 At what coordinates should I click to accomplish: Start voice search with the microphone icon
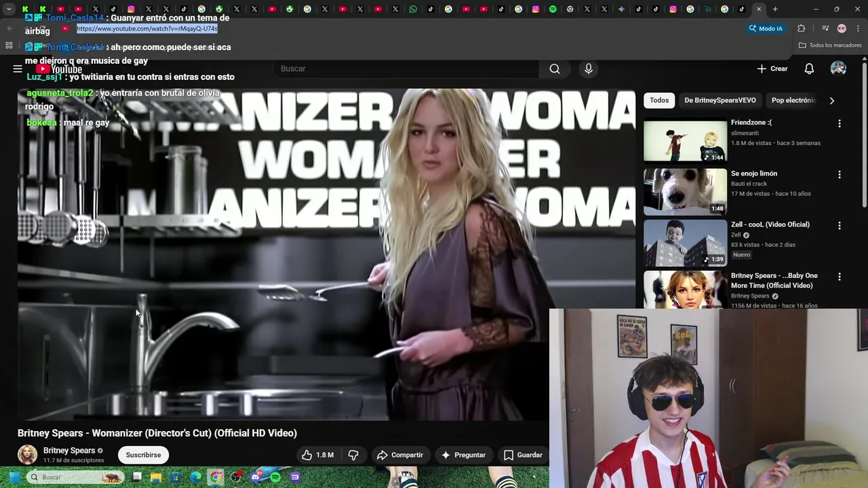(589, 68)
